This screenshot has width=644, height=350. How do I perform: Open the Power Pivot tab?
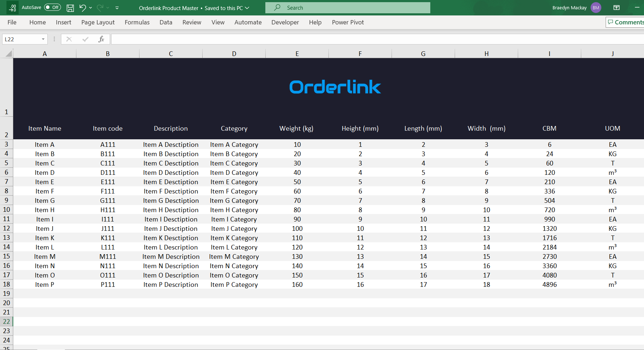coord(348,22)
